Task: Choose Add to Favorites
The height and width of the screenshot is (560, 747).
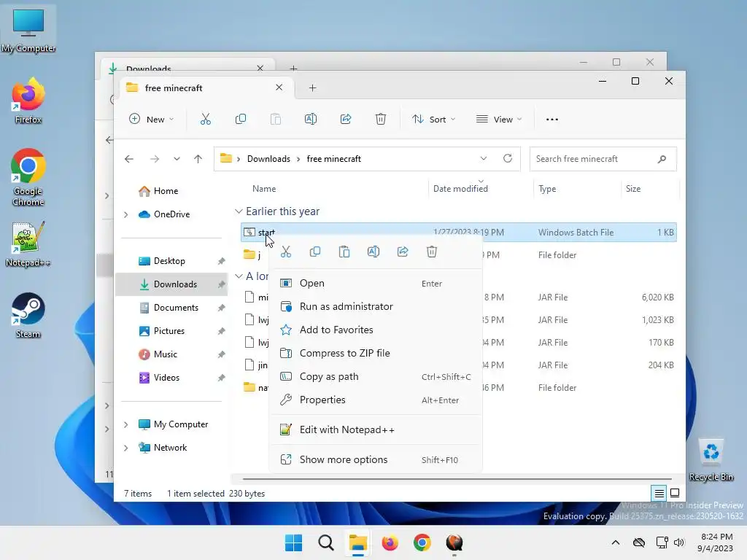Action: (376, 330)
